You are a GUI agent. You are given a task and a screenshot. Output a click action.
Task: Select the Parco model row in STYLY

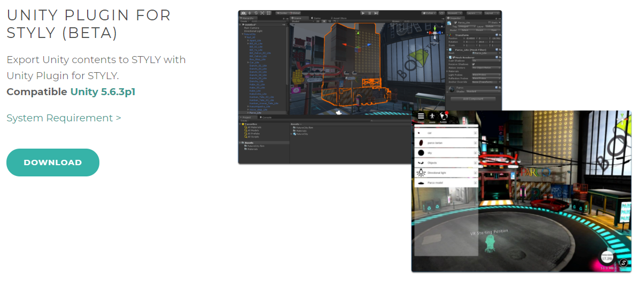(x=446, y=183)
